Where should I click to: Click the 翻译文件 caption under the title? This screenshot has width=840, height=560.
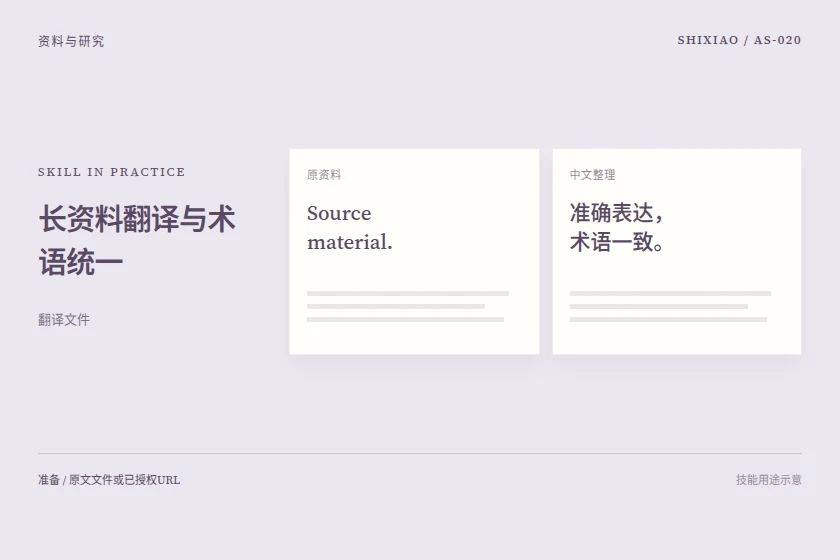pyautogui.click(x=64, y=320)
